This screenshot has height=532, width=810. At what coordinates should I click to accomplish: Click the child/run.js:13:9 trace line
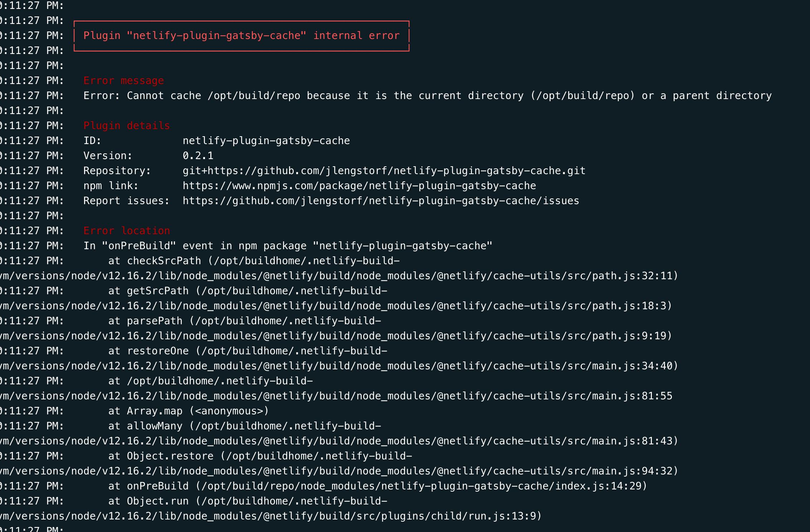pos(271,516)
